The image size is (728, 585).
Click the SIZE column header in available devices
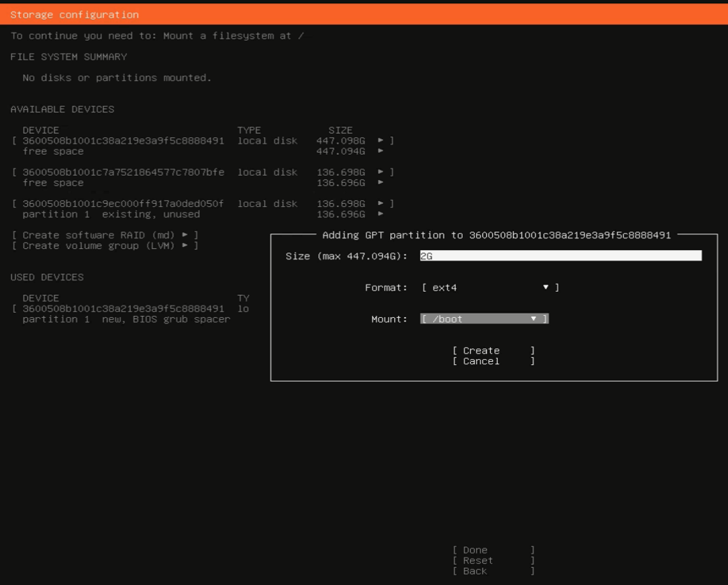[x=340, y=130]
